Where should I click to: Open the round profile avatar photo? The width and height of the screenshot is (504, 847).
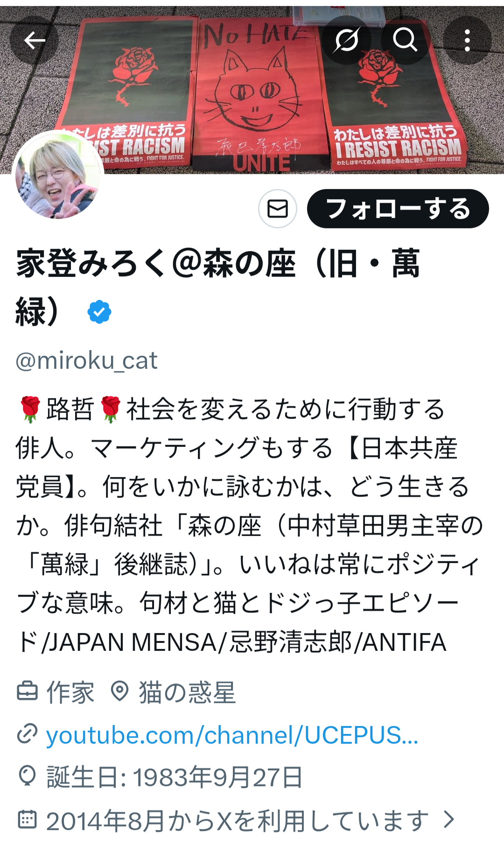pyautogui.click(x=58, y=176)
